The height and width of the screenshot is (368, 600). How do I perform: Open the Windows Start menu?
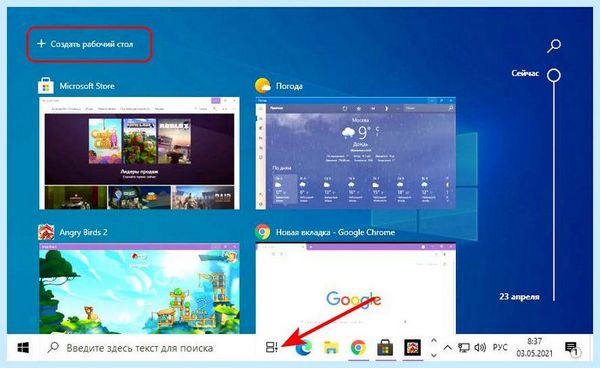click(23, 348)
